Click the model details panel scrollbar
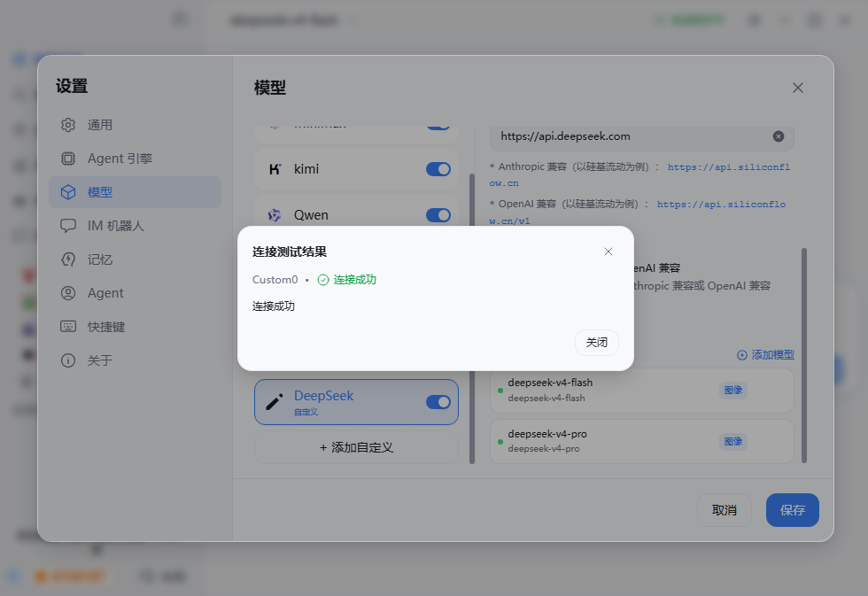Viewport: 868px width, 596px height. (x=804, y=355)
